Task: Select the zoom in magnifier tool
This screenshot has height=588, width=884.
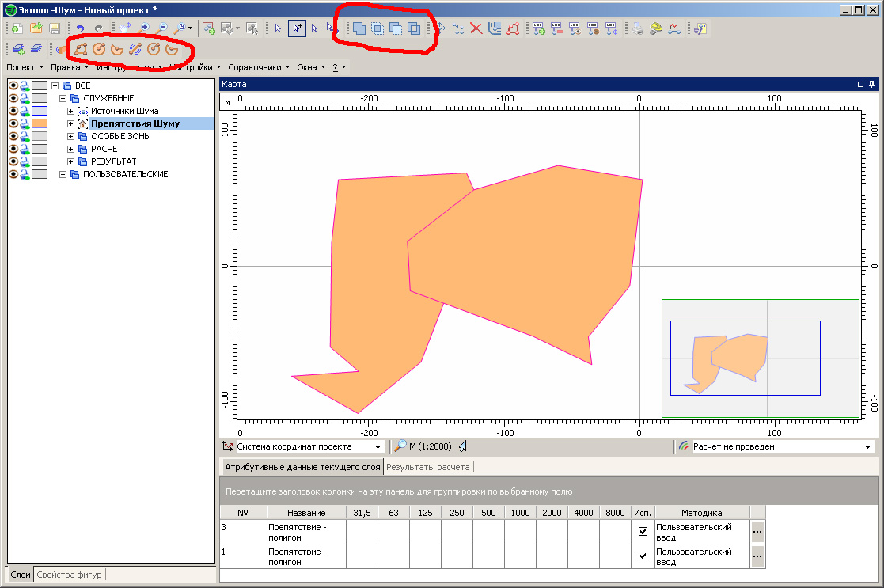Action: 144,28
